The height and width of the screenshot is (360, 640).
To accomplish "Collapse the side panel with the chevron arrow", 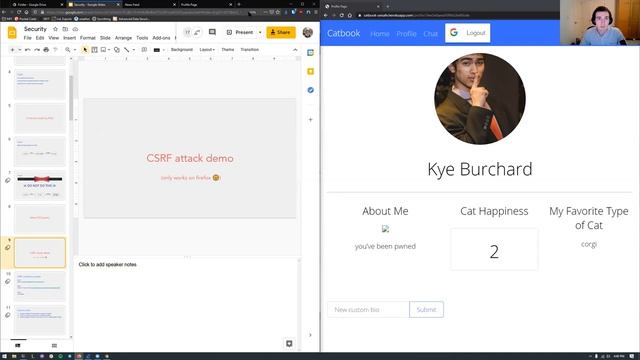I will coord(311,335).
